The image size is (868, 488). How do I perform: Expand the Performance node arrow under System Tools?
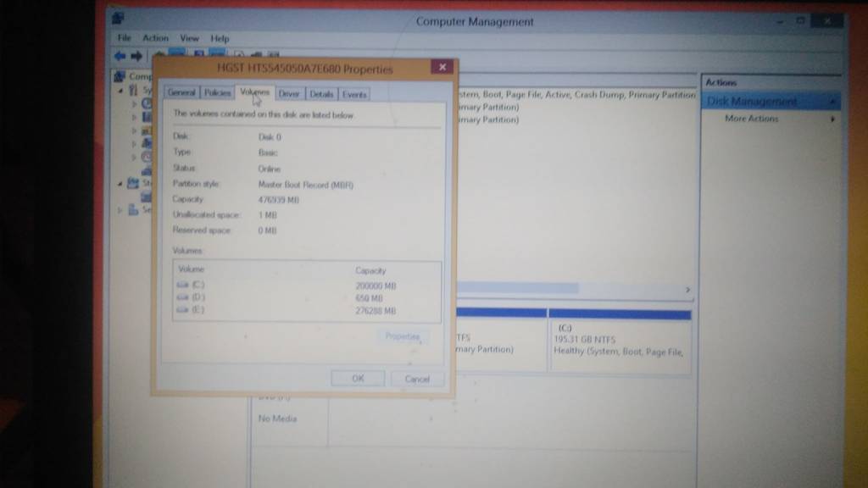[x=134, y=157]
